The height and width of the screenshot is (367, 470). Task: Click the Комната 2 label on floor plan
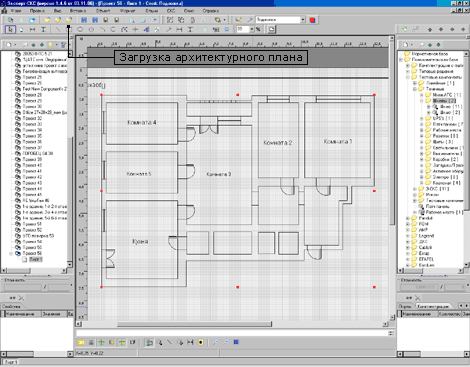click(278, 143)
